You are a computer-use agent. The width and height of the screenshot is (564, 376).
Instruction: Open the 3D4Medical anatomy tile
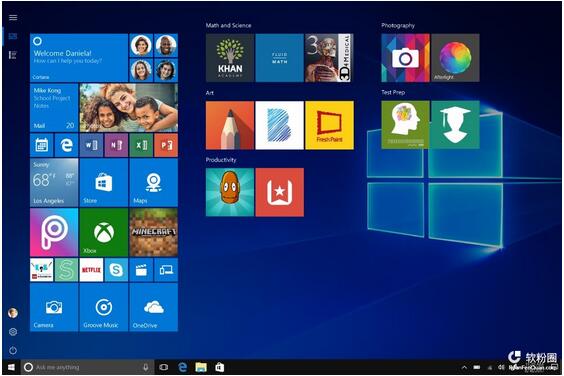click(x=329, y=58)
